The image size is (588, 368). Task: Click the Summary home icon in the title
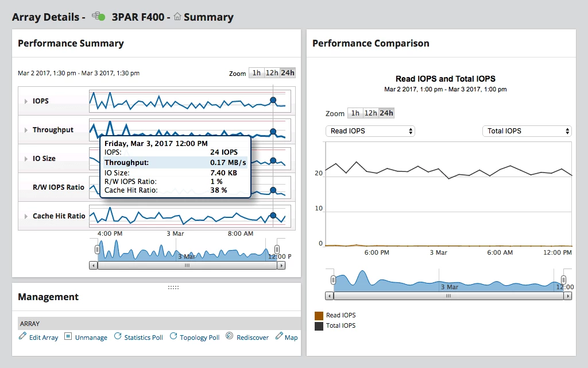(x=177, y=16)
